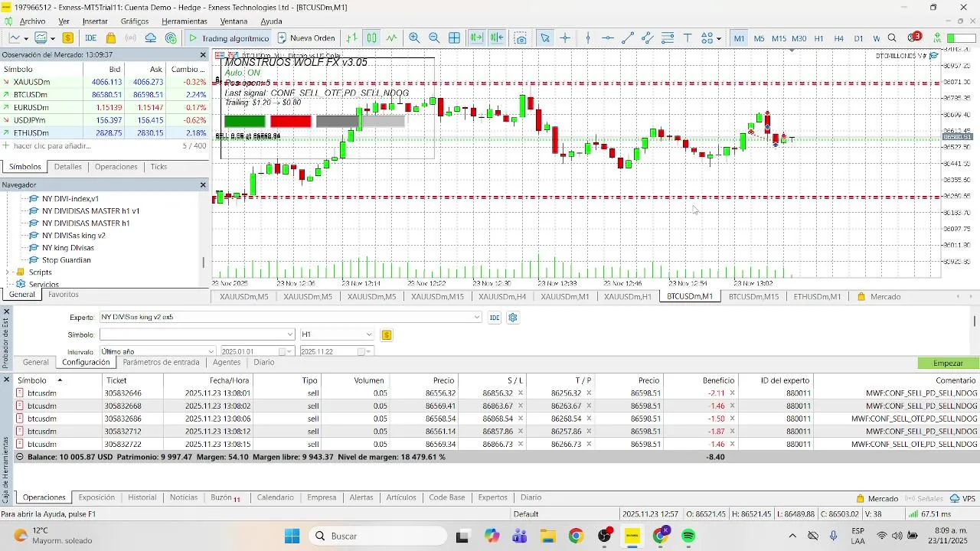Click the trading signals broadcast icon
The height and width of the screenshot is (551, 980).
[x=131, y=37]
